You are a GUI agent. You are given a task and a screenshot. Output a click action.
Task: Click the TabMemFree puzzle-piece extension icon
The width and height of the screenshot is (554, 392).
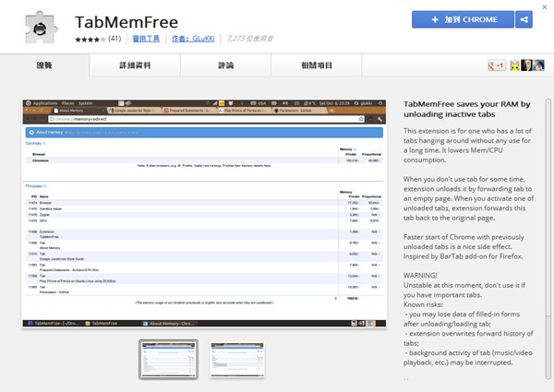[x=41, y=28]
